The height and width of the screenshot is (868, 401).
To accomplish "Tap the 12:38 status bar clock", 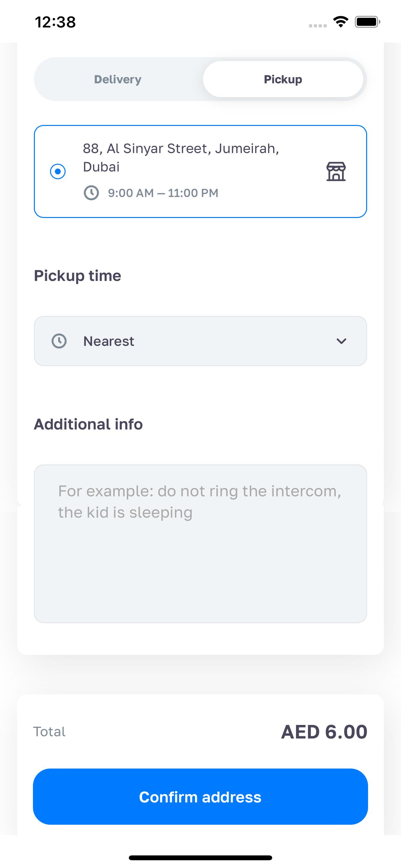I will [x=55, y=22].
